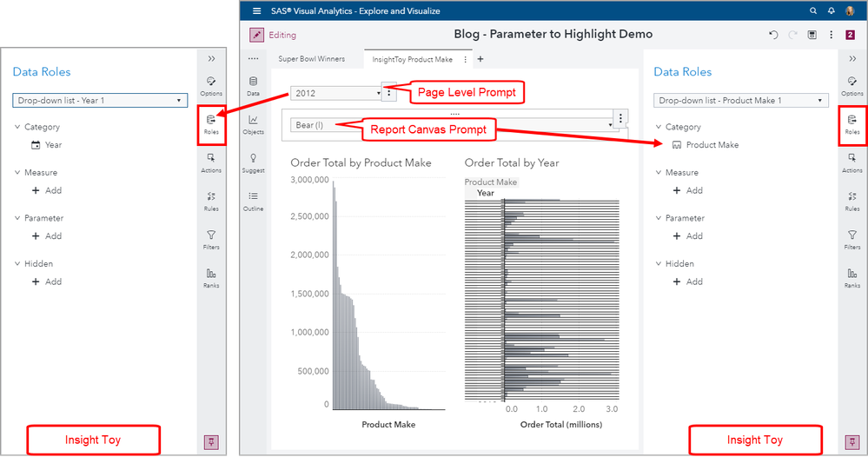The height and width of the screenshot is (457, 868).
Task: Add a Hidden role in left panel
Action: (47, 281)
